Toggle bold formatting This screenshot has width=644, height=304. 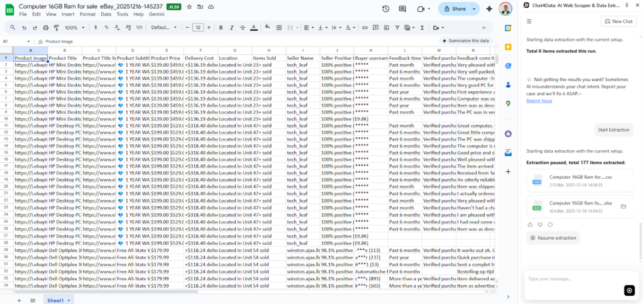point(221,28)
